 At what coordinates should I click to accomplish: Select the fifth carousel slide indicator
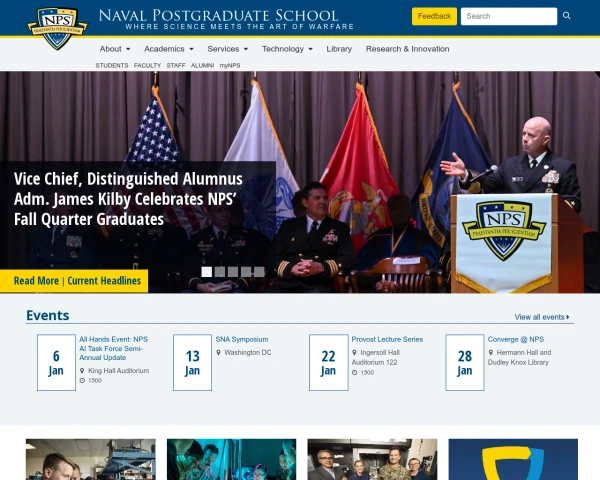(259, 272)
